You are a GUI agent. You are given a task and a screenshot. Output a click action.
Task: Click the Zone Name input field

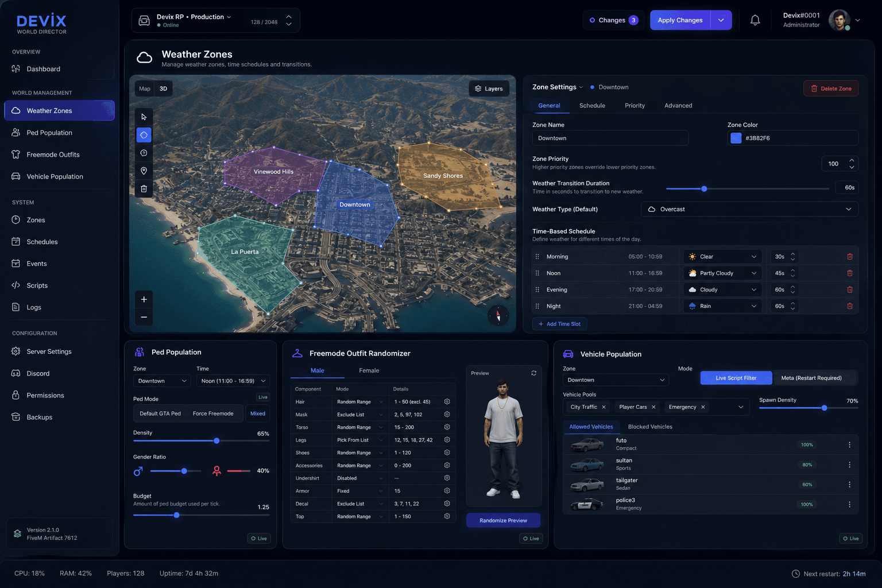coord(610,138)
